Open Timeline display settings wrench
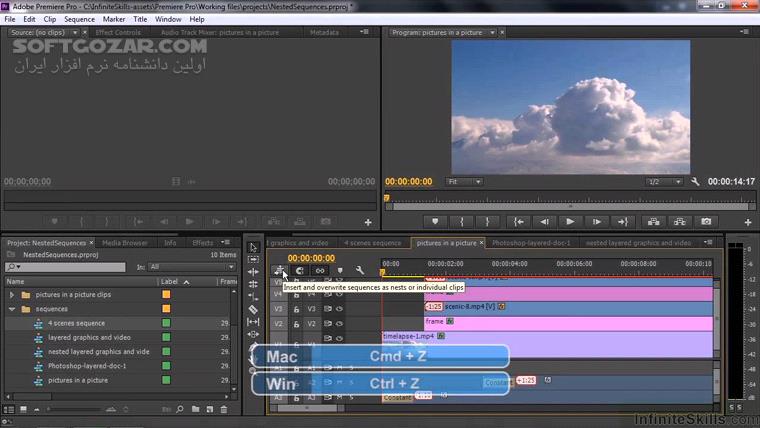The width and height of the screenshot is (760, 428). tap(360, 270)
